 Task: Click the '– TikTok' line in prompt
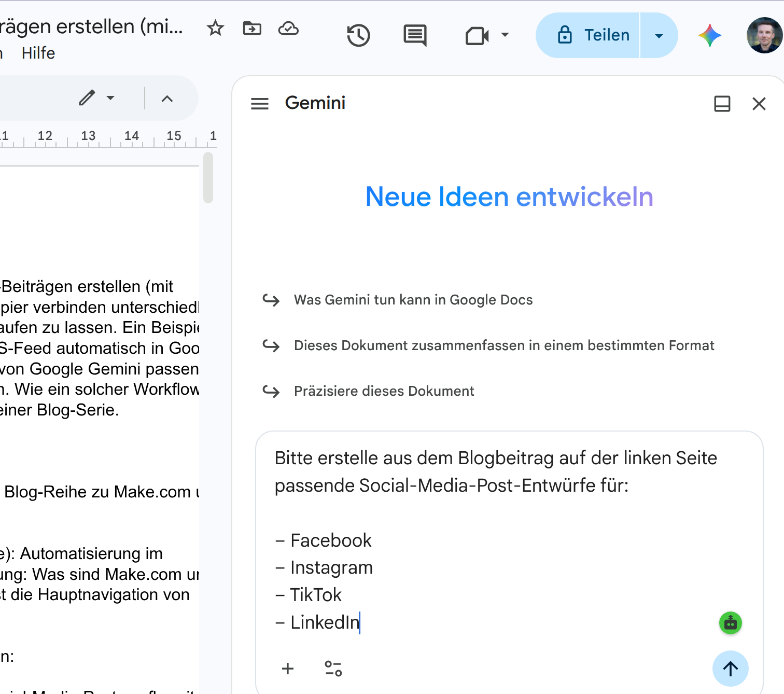coord(308,595)
